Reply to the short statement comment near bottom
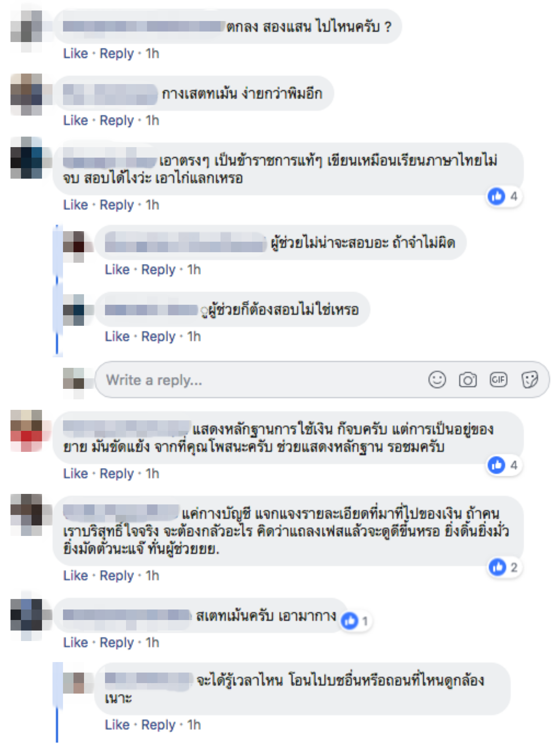560x747 pixels. coord(117,643)
